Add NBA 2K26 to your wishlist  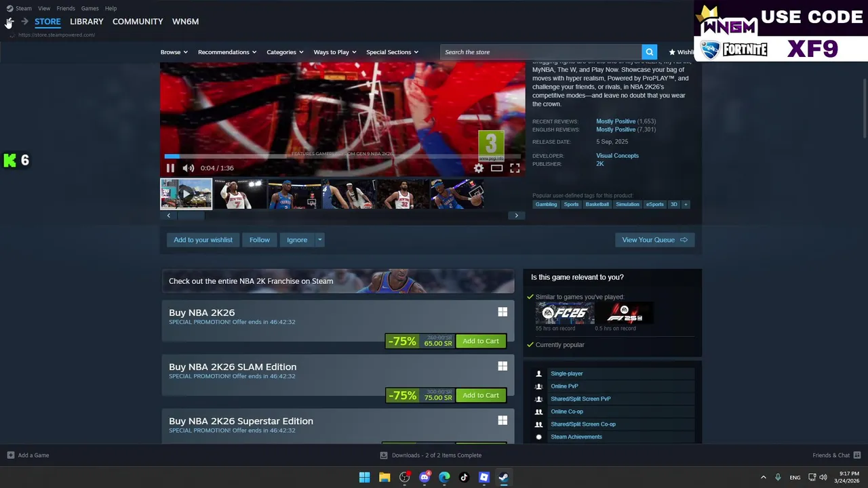203,240
